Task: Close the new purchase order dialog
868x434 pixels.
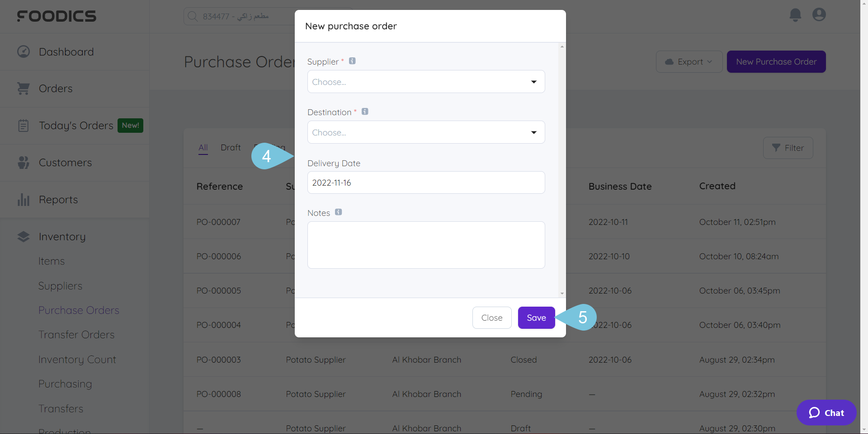Action: [x=492, y=317]
